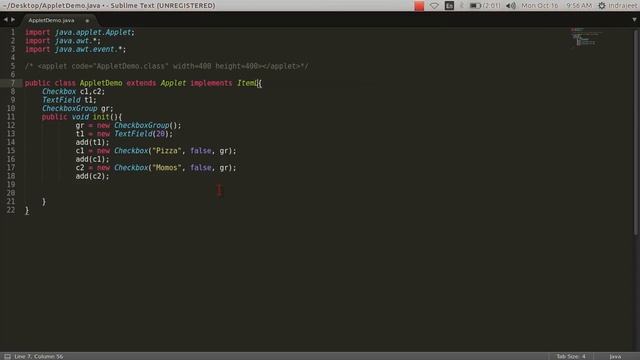The width and height of the screenshot is (640, 360).
Task: Click the word implements in class declaration
Action: [211, 83]
